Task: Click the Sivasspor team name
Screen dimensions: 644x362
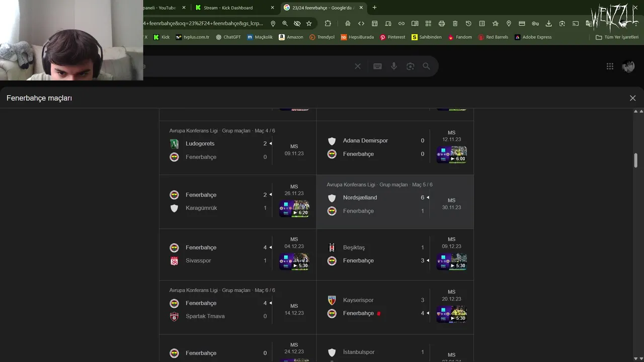Action: (198, 260)
